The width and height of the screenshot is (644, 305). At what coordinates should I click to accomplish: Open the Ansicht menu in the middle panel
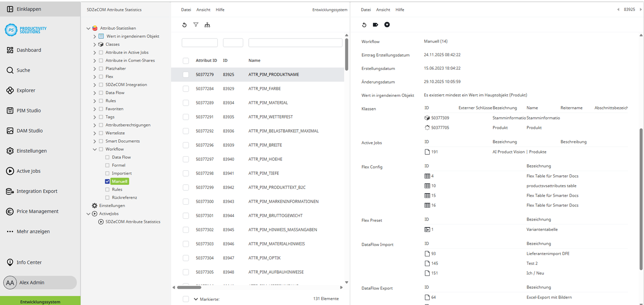203,9
